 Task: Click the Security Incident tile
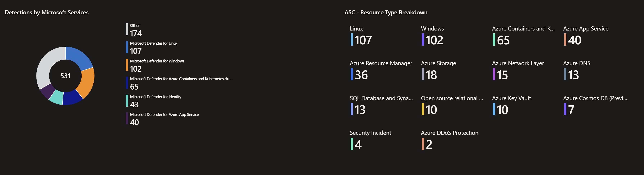click(x=370, y=140)
